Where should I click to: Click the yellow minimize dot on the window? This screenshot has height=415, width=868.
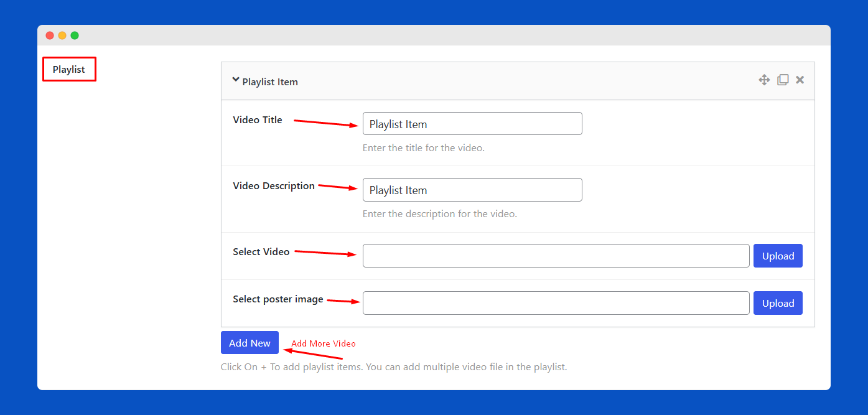pyautogui.click(x=62, y=35)
